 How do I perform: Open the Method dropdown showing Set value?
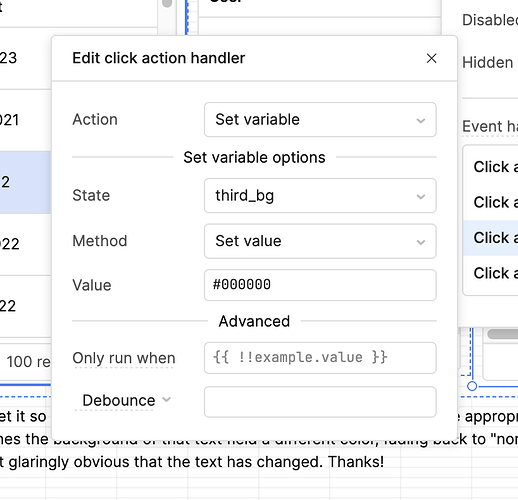point(320,241)
